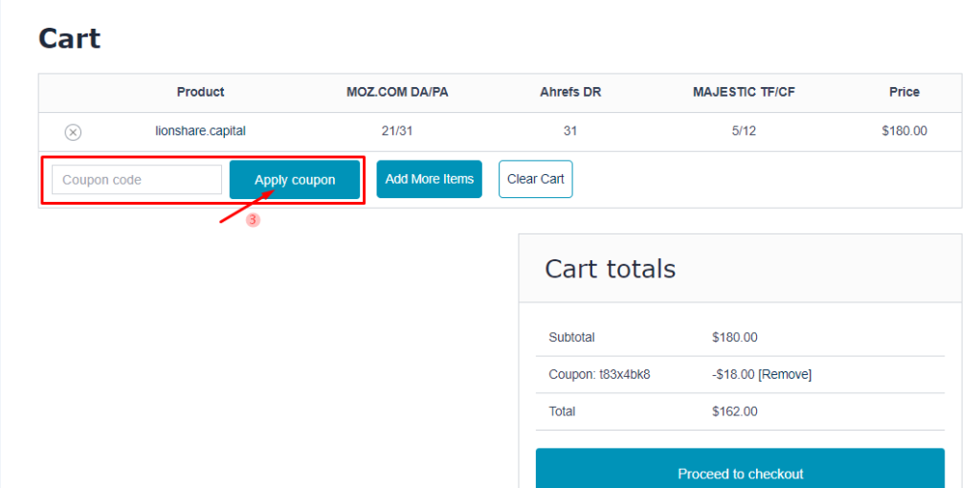980x488 pixels.
Task: Select the Subtotal label in totals
Action: pyautogui.click(x=571, y=338)
